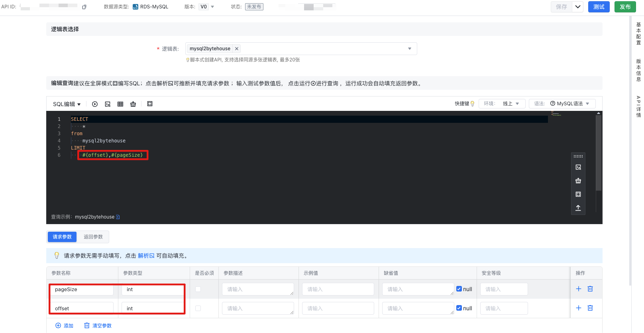Click the drag handle on the floating editor panel
The image size is (644, 333).
point(578,156)
